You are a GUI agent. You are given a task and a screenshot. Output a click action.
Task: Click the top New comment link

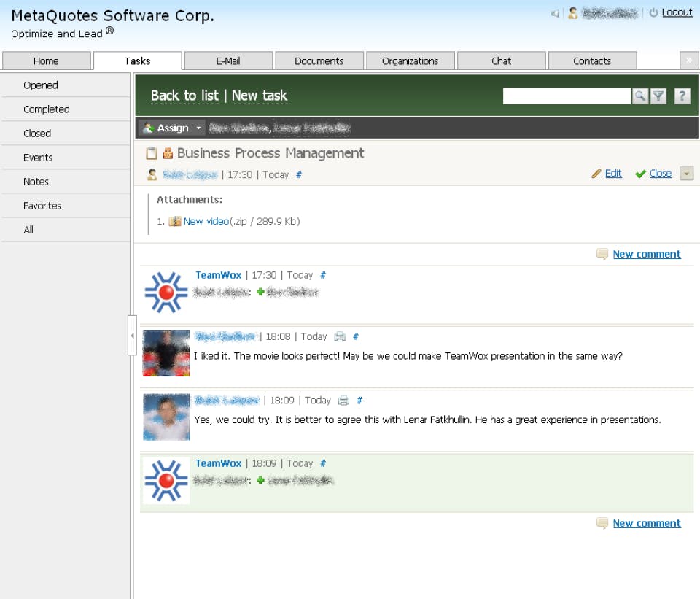(x=647, y=254)
